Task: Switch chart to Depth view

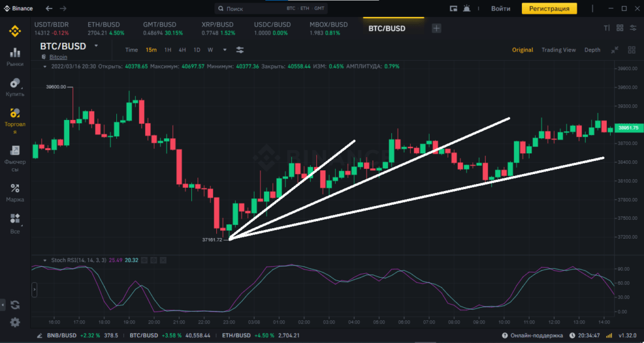Action: point(592,50)
